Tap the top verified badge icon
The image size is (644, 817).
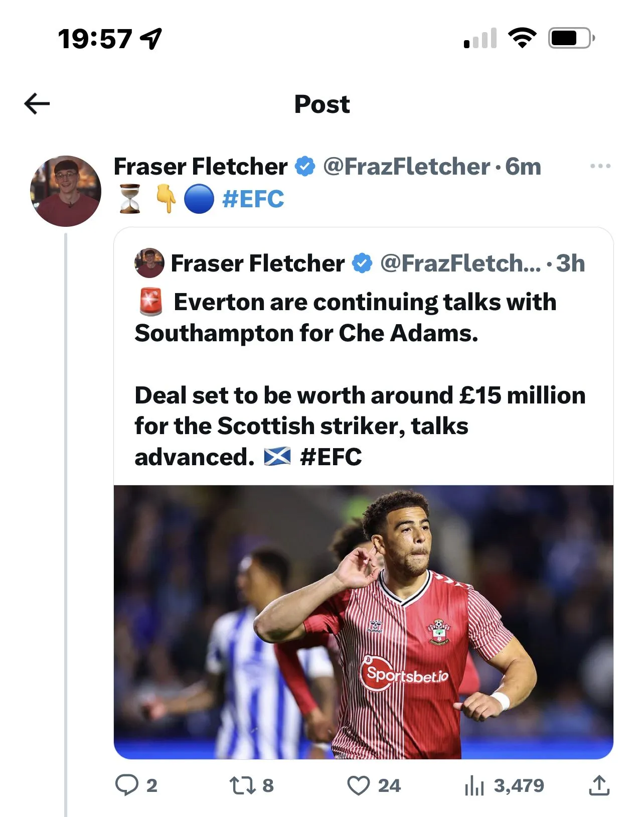tap(305, 166)
